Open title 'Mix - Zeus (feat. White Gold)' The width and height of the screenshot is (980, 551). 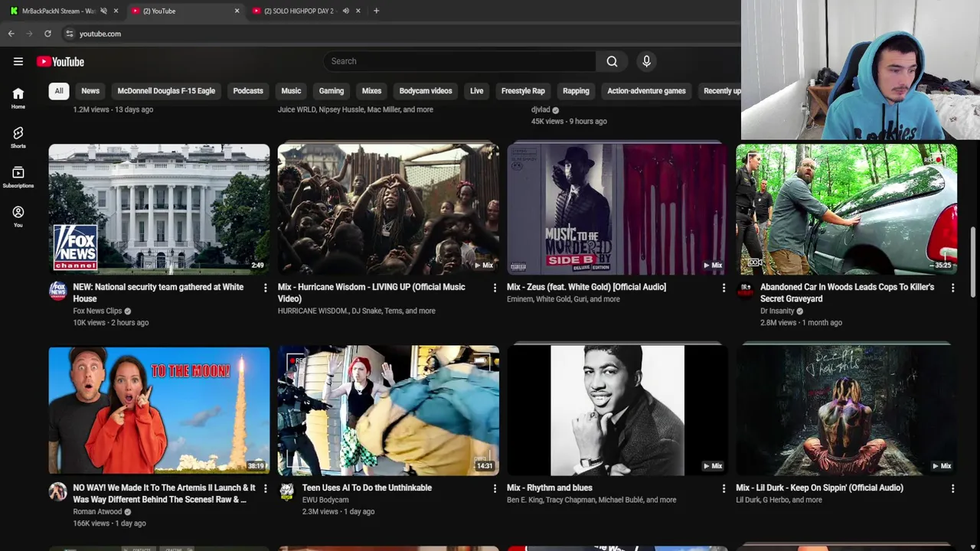[x=586, y=287]
